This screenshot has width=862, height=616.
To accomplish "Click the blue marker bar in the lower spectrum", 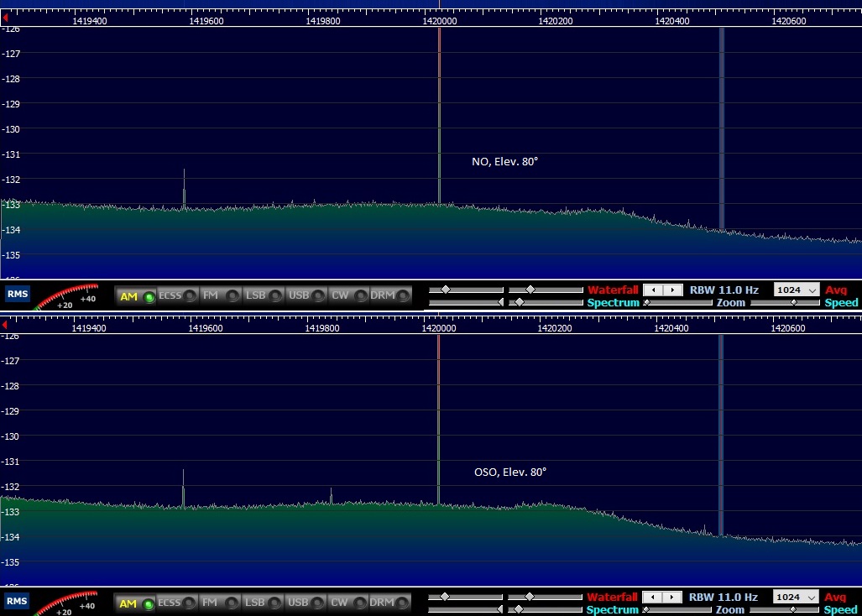I will tap(721, 436).
